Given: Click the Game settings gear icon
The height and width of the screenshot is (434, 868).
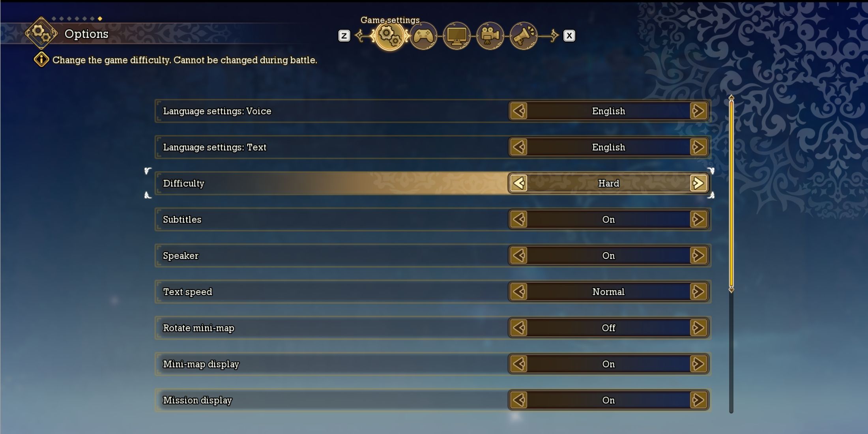Looking at the screenshot, I should pyautogui.click(x=389, y=34).
